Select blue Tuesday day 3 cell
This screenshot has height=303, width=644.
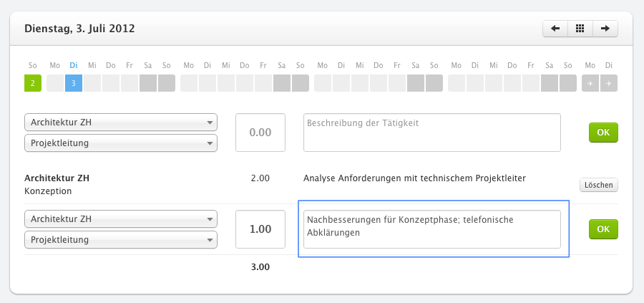[x=74, y=83]
